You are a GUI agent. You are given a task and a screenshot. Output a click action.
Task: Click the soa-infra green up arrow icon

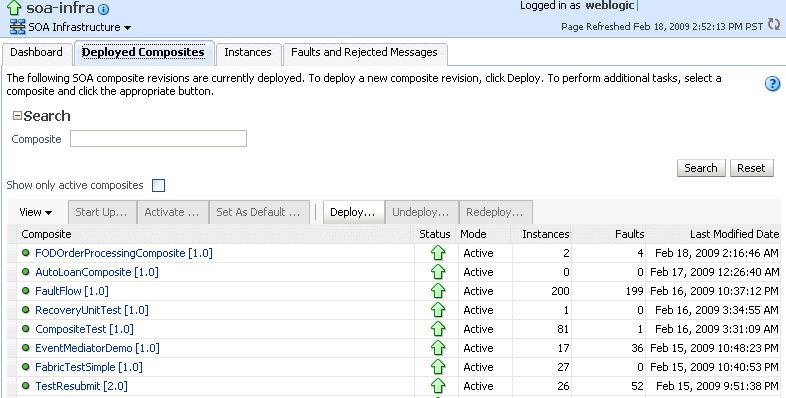point(14,7)
